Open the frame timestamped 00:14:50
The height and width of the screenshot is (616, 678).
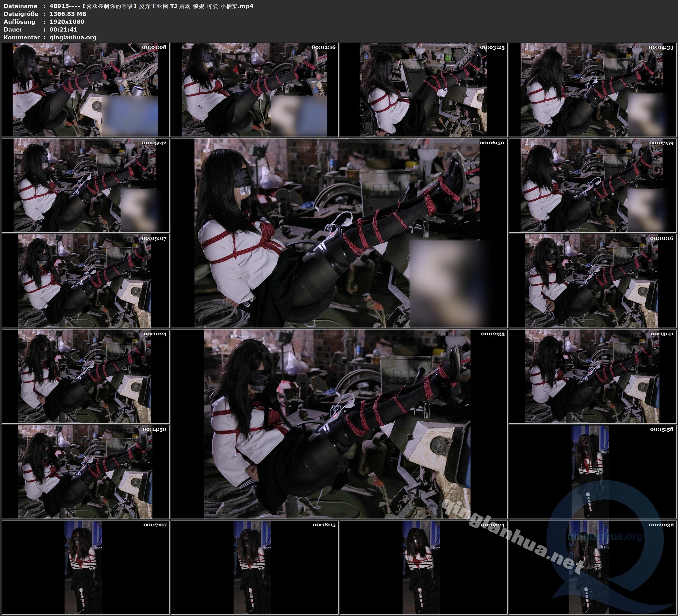click(x=85, y=472)
